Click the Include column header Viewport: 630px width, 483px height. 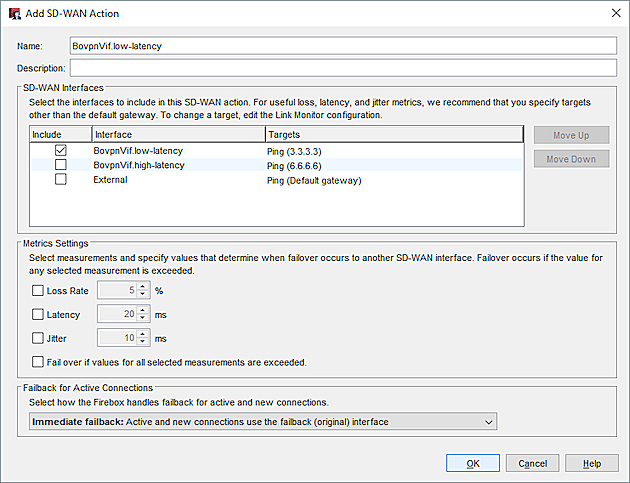[61, 134]
